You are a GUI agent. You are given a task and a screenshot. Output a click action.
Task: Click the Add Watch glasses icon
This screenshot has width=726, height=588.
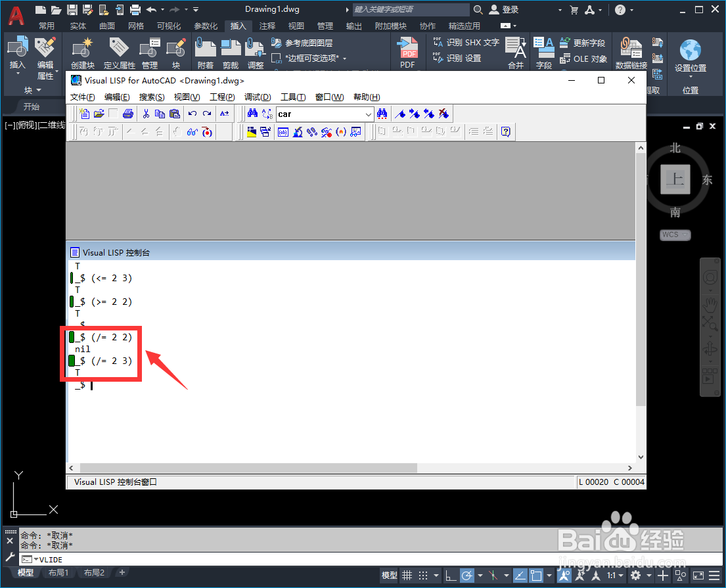tap(192, 132)
